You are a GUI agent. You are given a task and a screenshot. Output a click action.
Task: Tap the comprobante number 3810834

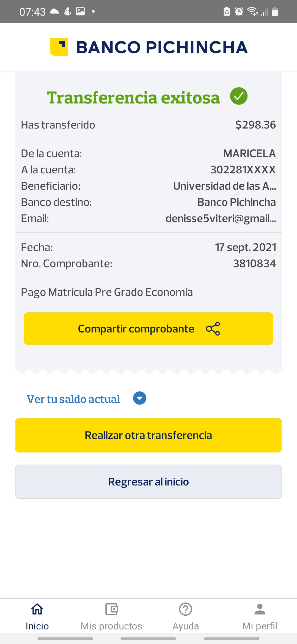[254, 264]
